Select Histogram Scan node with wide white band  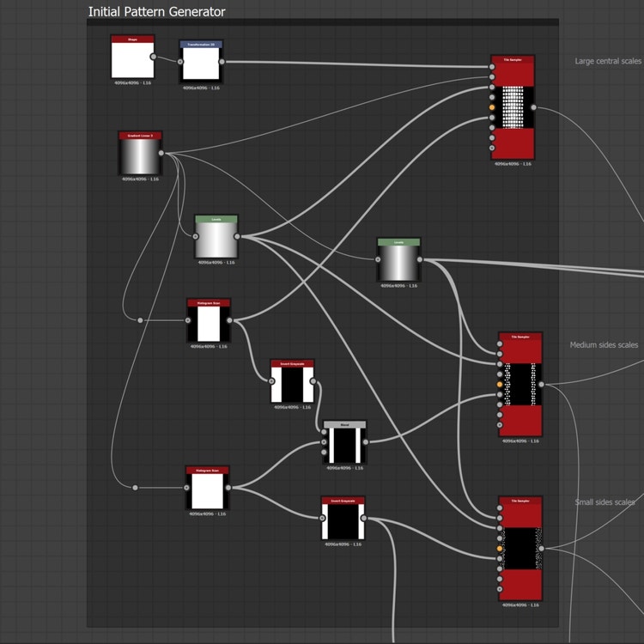point(208,488)
